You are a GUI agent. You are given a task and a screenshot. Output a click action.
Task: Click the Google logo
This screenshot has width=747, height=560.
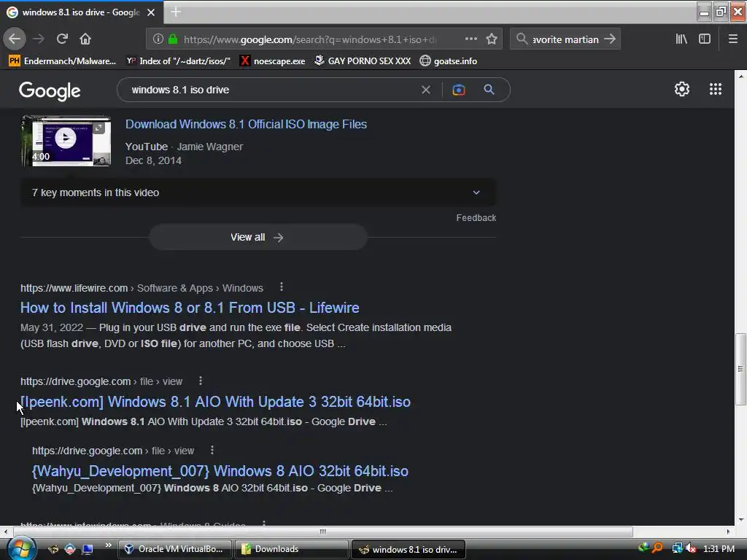coord(50,90)
